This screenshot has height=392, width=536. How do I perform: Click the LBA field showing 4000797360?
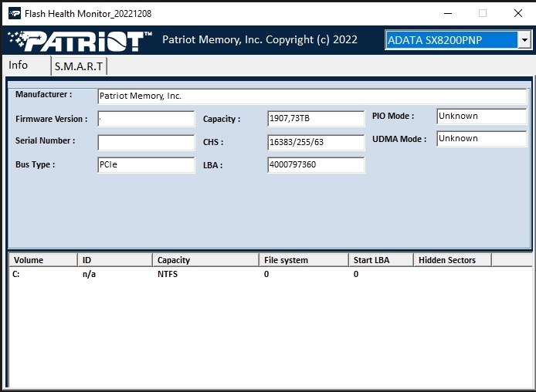[316, 165]
